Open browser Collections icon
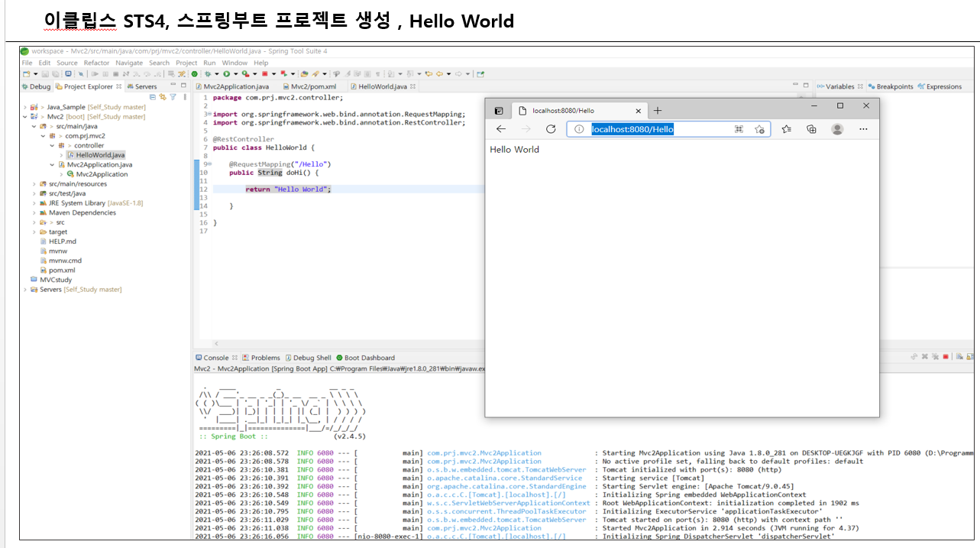The image size is (980, 548). coord(812,129)
